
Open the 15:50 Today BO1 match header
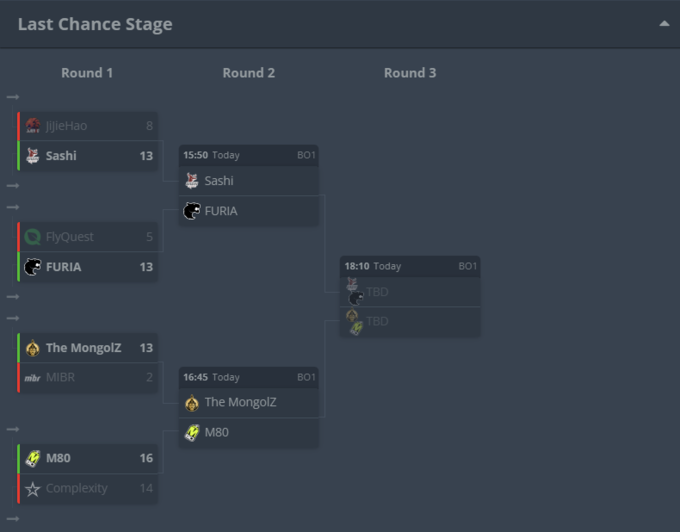click(x=249, y=155)
